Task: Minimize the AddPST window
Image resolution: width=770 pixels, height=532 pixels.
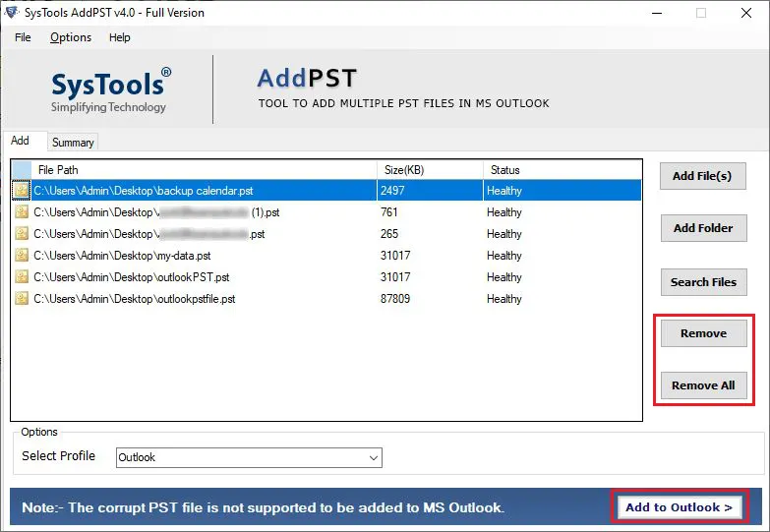Action: coord(657,13)
